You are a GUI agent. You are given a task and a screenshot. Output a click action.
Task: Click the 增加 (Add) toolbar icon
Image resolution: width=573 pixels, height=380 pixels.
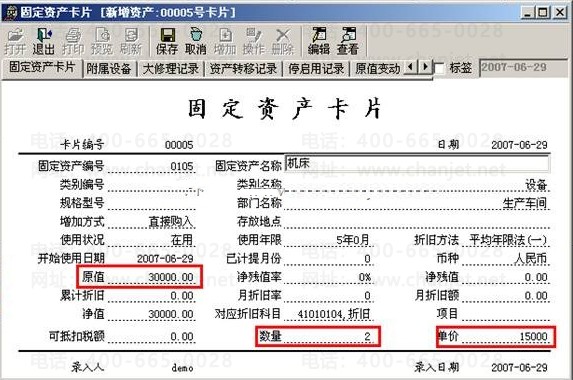225,41
